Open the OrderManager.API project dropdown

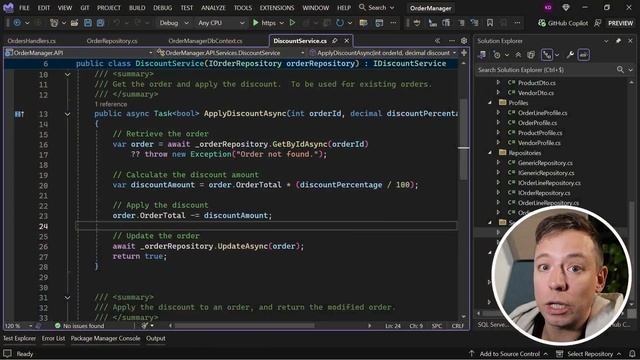click(78, 53)
